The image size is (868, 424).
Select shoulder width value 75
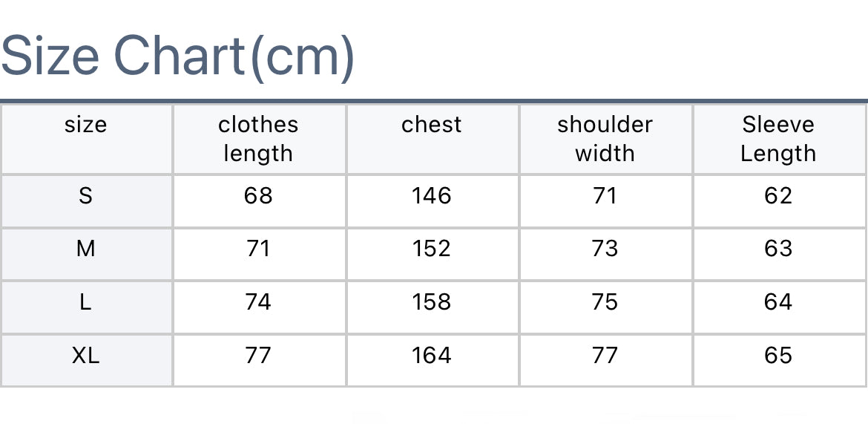click(x=605, y=302)
